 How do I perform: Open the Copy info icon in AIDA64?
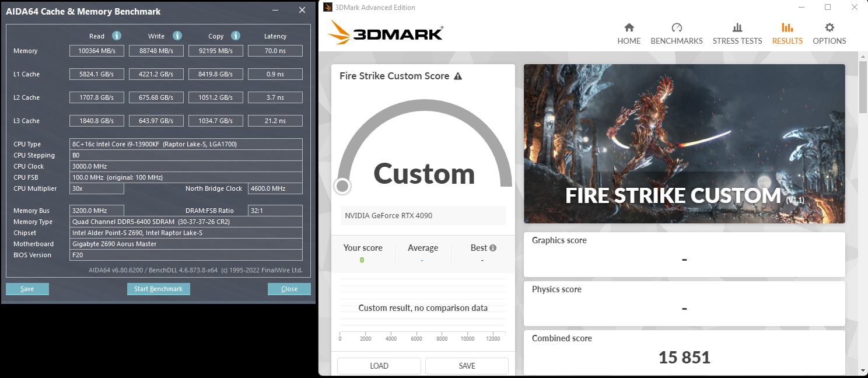(x=236, y=36)
